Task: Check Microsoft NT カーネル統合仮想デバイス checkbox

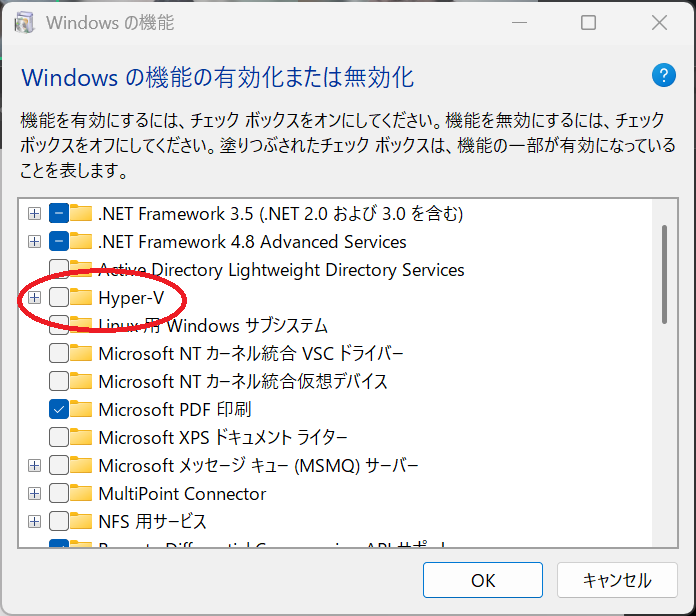Action: click(59, 382)
